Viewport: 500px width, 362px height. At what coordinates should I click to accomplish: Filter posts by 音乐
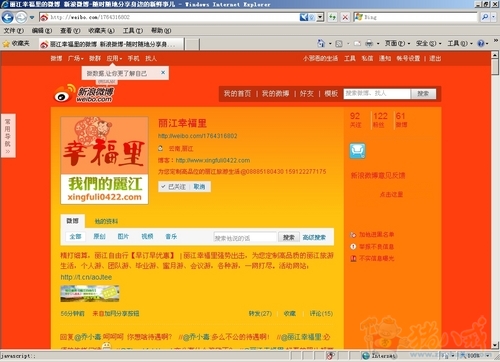[171, 236]
